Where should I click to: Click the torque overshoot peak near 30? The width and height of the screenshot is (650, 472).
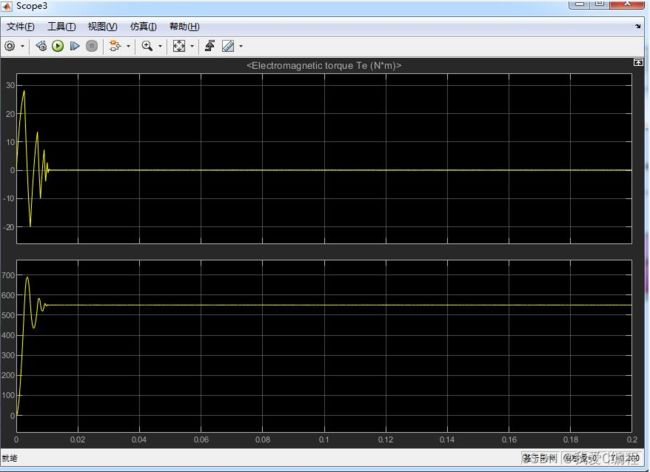coord(24,91)
